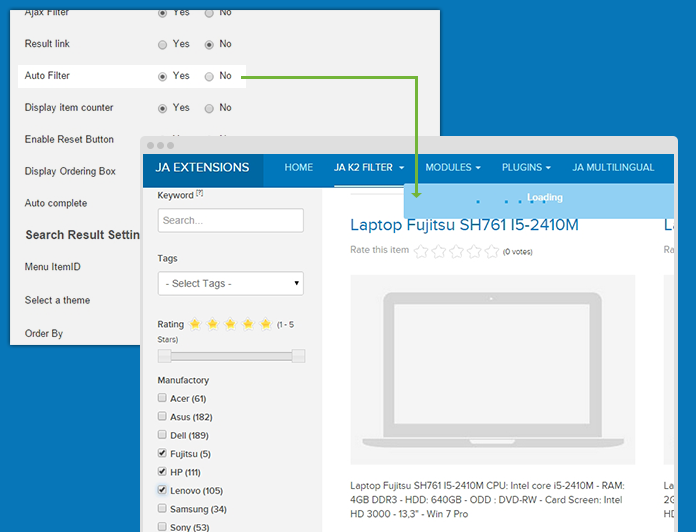Screen dimensions: 696x532
Task: Click the right handle of Rating slider
Action: (x=298, y=356)
